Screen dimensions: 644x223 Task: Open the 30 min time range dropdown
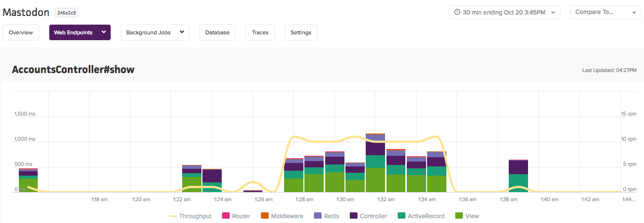click(x=504, y=13)
